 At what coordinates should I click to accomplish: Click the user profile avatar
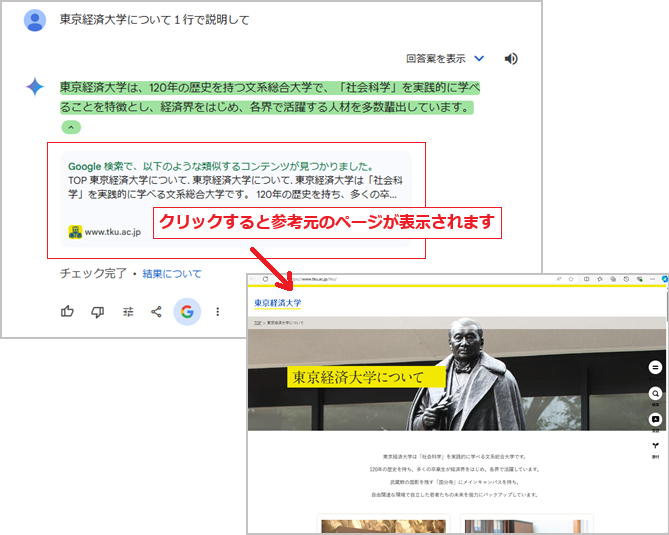[x=35, y=20]
